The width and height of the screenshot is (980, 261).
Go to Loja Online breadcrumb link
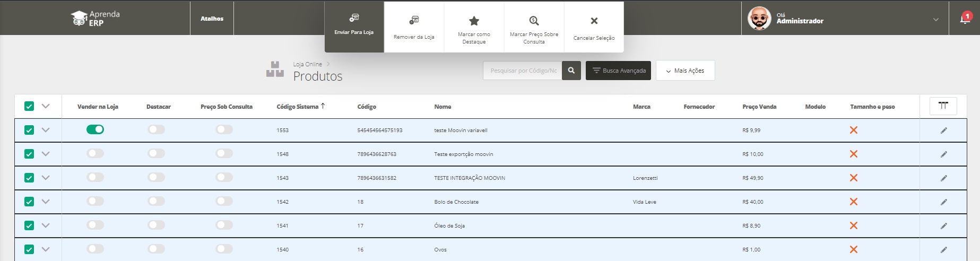307,64
